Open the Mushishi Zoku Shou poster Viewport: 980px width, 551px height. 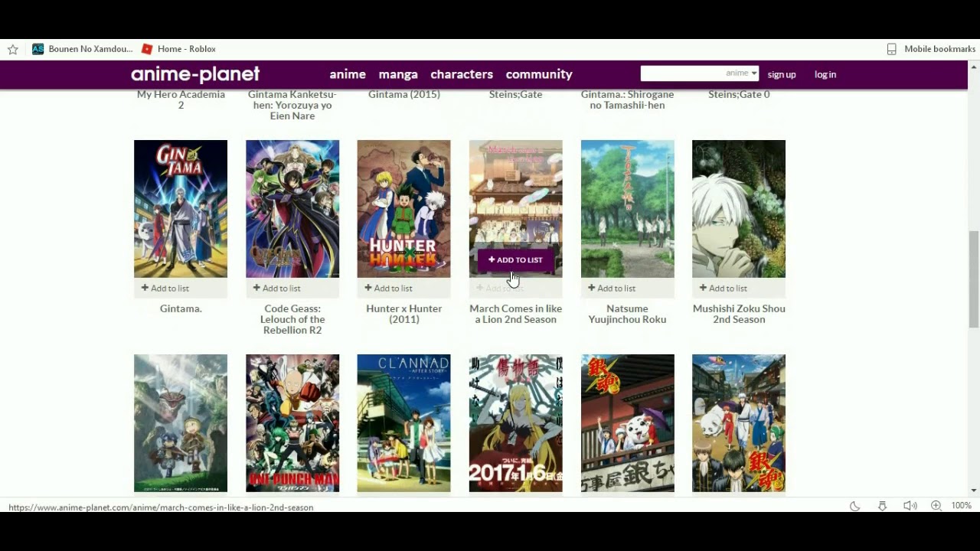coord(739,209)
